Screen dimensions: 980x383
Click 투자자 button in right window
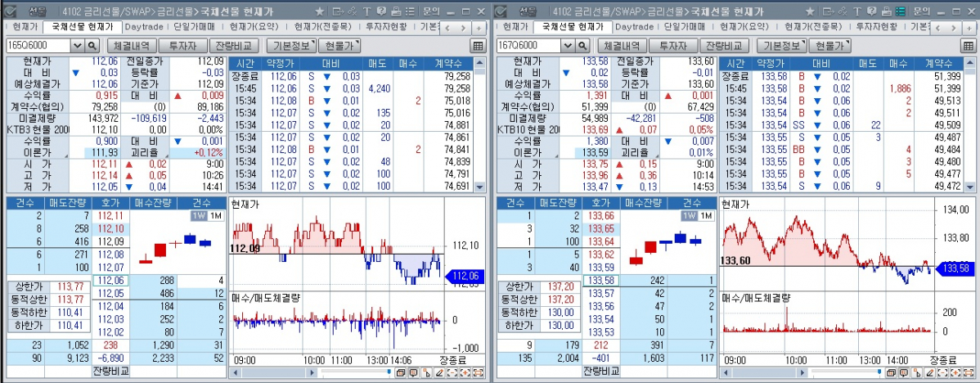click(x=673, y=46)
